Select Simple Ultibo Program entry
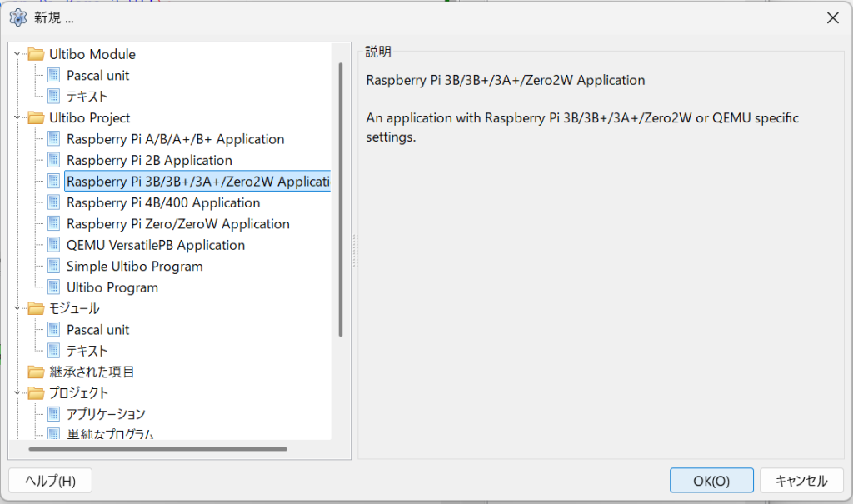Viewport: 853px width, 504px height. click(134, 266)
